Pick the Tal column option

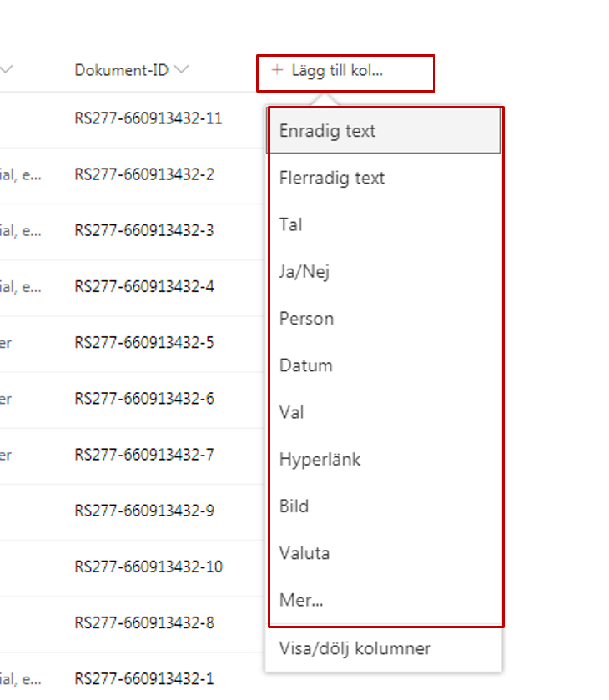(291, 224)
